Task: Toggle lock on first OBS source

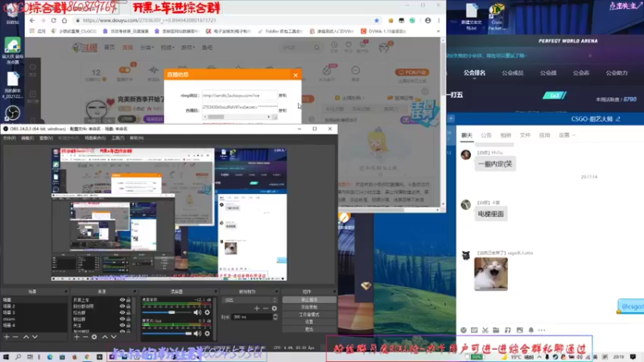Action: (x=129, y=300)
